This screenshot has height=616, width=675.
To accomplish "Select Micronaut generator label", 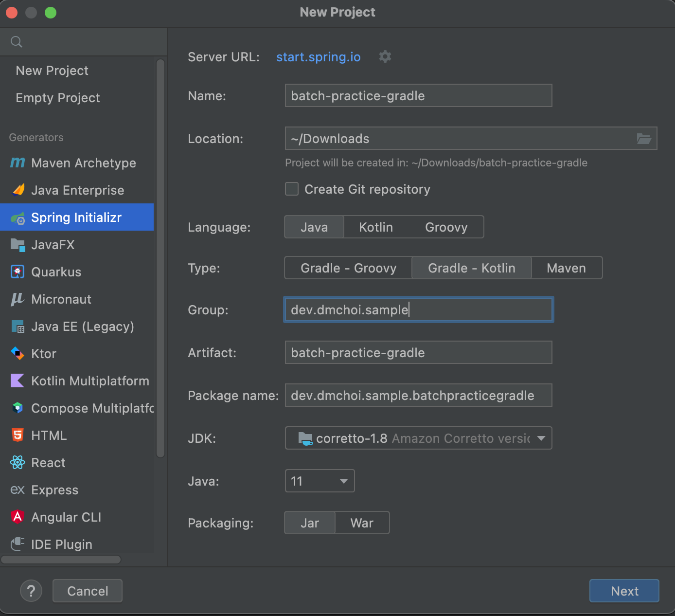I will [x=61, y=299].
